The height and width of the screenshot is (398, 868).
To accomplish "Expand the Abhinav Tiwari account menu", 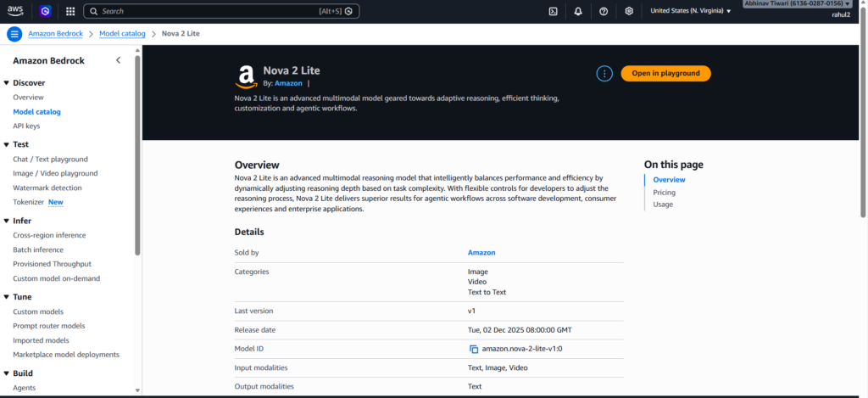I will click(x=796, y=4).
